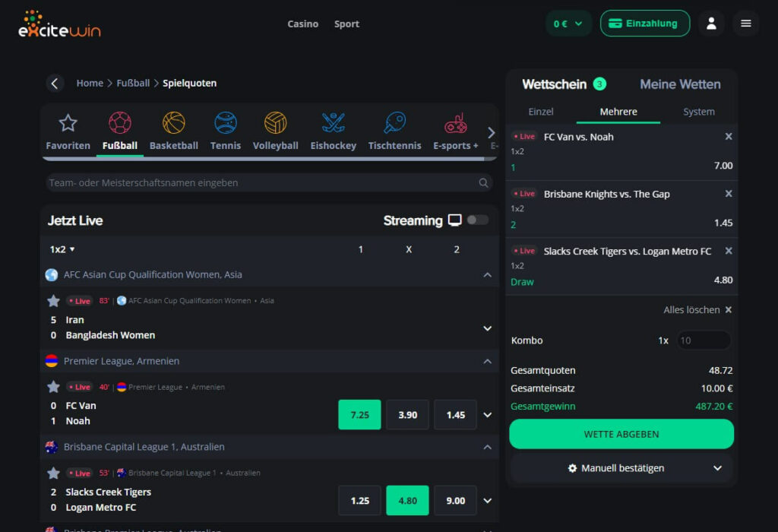Open Manuell bestätigen dropdown
778x532 pixels.
(x=621, y=468)
